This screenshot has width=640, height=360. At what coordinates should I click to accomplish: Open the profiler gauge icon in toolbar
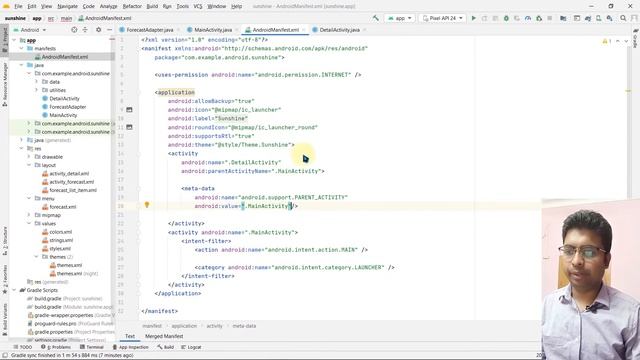pos(528,18)
